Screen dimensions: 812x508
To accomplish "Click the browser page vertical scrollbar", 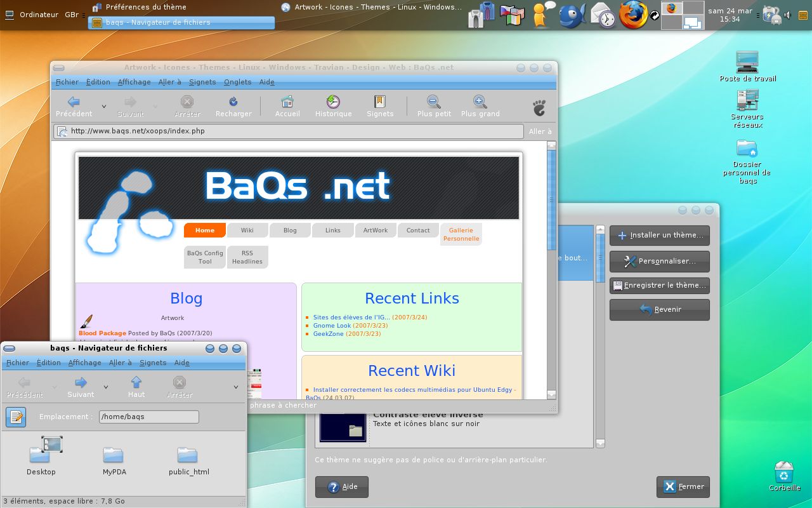I will (x=551, y=270).
